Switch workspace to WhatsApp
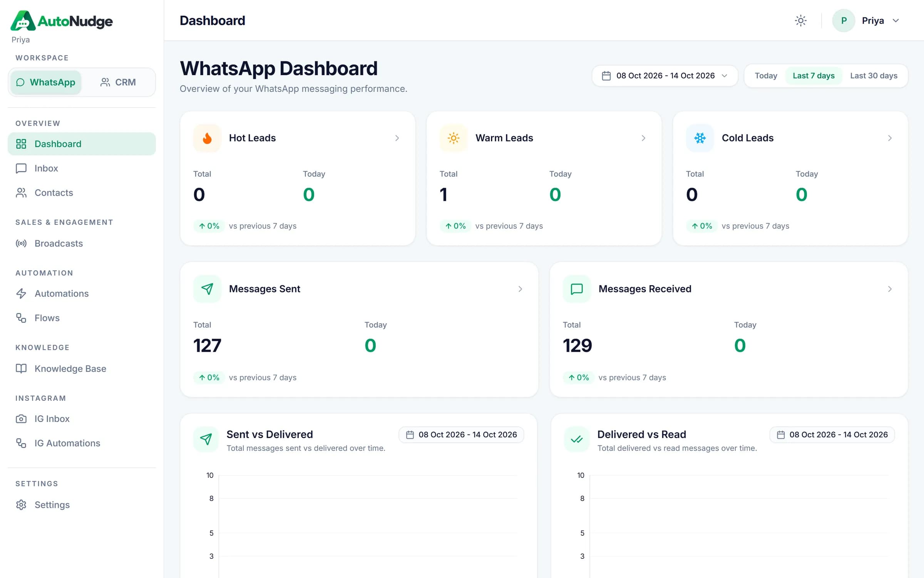The image size is (924, 578). [46, 82]
